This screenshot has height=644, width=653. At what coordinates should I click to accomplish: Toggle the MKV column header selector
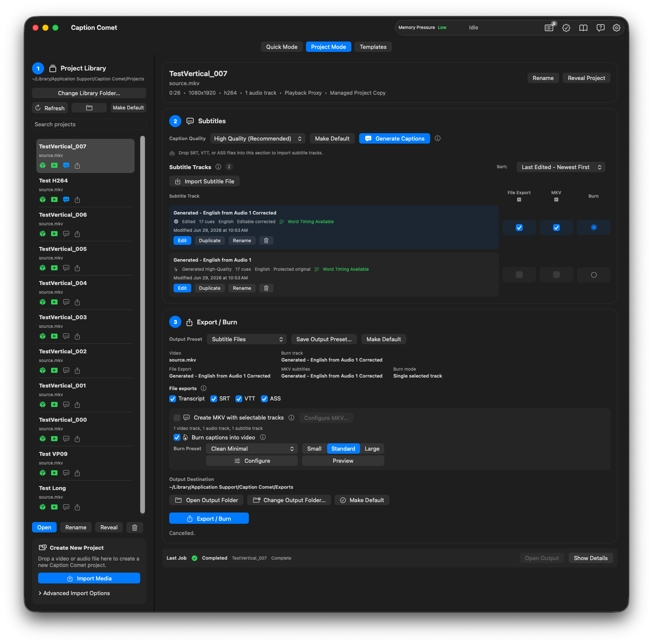[556, 200]
